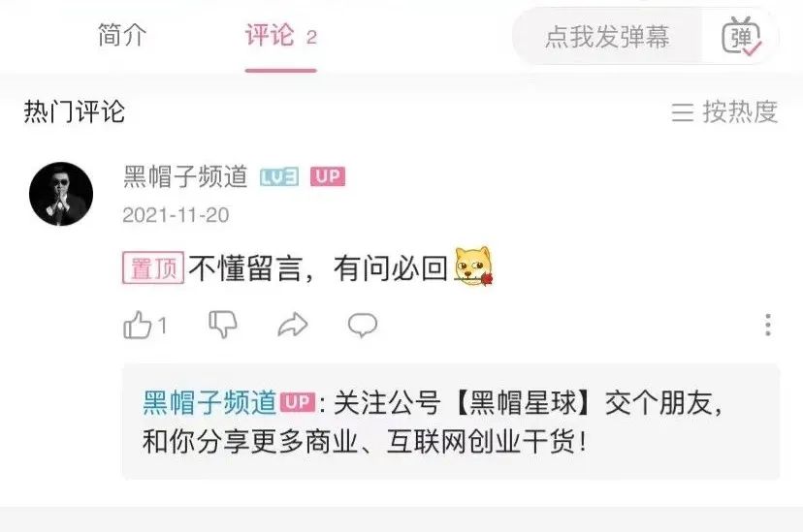Select the 评论 tab
Image resolution: width=803 pixels, height=532 pixels.
coord(280,36)
